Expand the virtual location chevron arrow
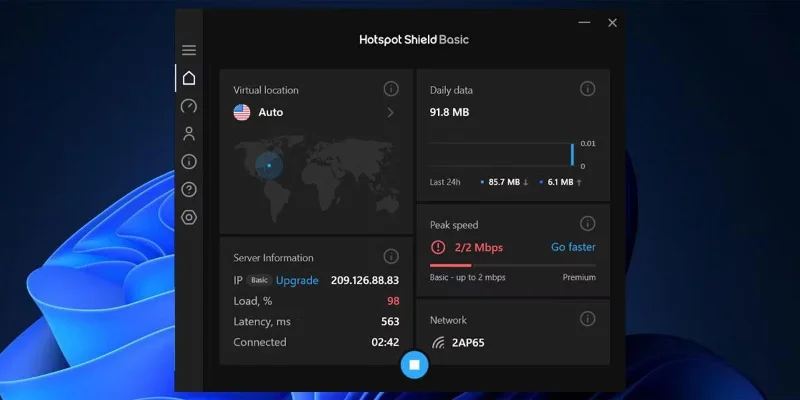800x400 pixels. 390,112
